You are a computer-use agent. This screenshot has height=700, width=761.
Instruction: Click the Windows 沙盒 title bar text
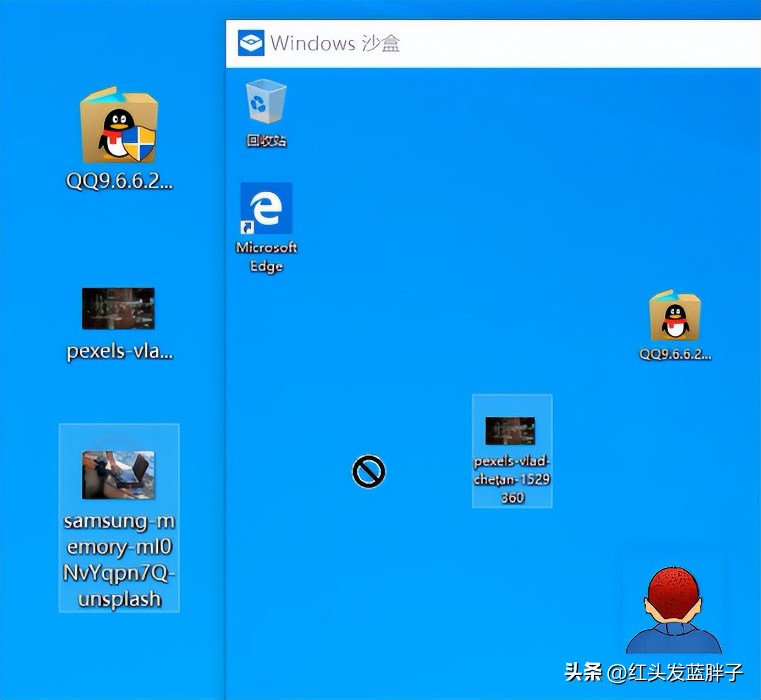[x=338, y=44]
